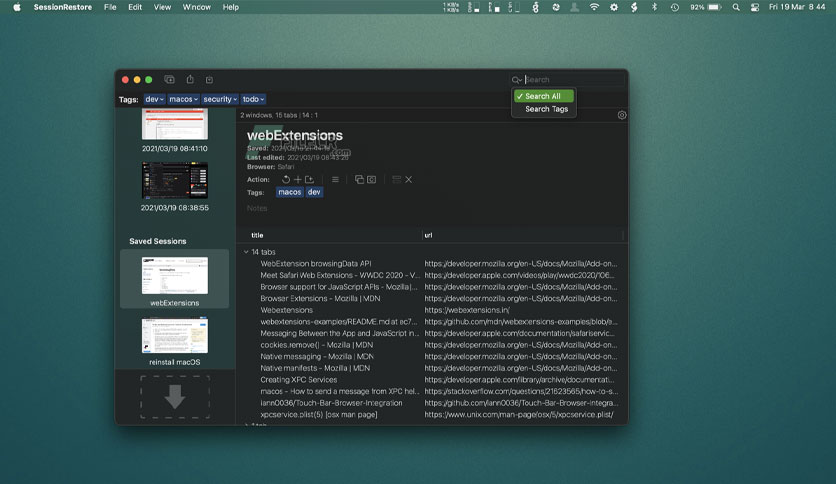Click the export action icon

coord(309,180)
